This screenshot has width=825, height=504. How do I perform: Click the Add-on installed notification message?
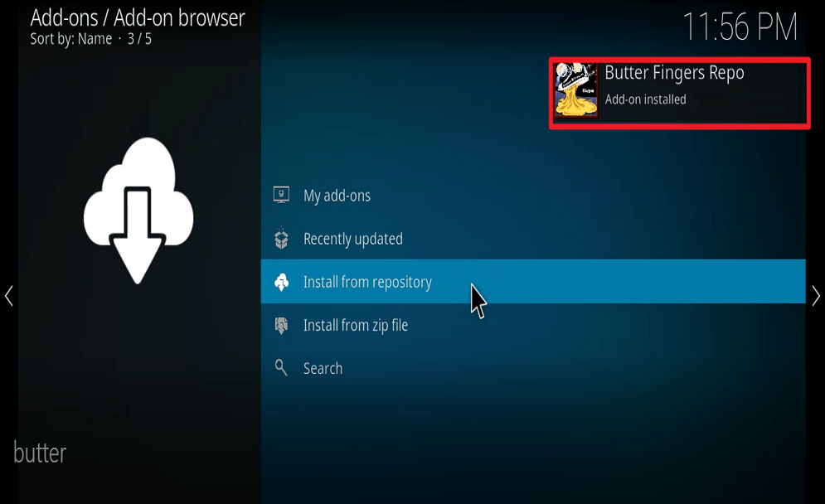646,99
